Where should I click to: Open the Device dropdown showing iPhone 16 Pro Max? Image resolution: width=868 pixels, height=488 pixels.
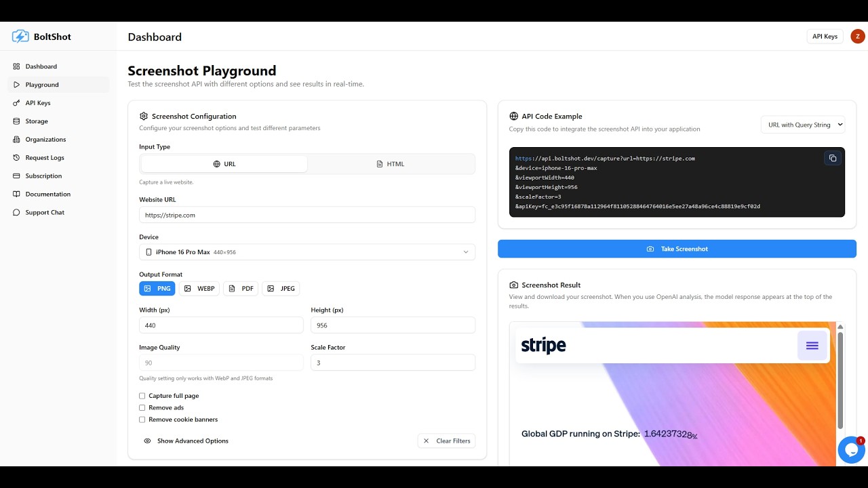(307, 252)
